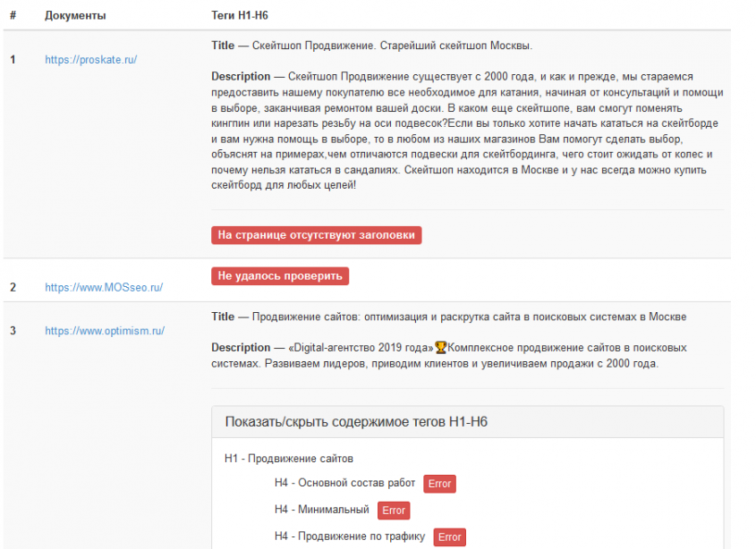This screenshot has width=756, height=549.
Task: Collapse the 'Показать/скрыть содержимое тегов H1-H6' panel
Action: (x=355, y=422)
